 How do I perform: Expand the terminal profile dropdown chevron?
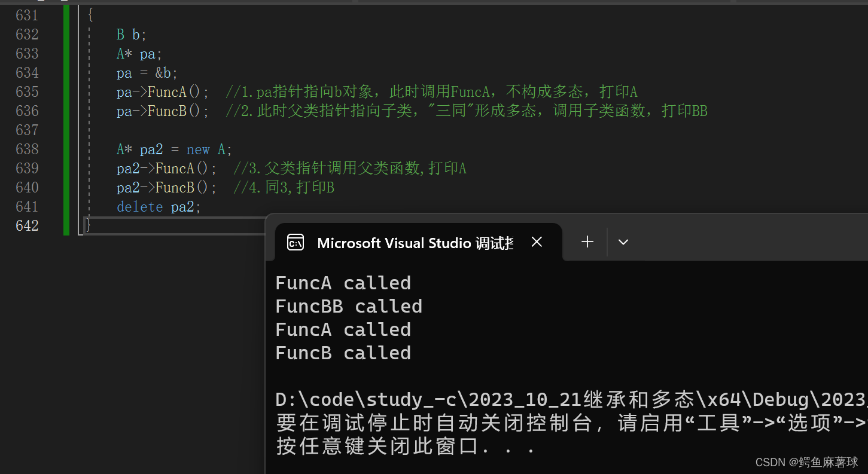click(x=623, y=242)
